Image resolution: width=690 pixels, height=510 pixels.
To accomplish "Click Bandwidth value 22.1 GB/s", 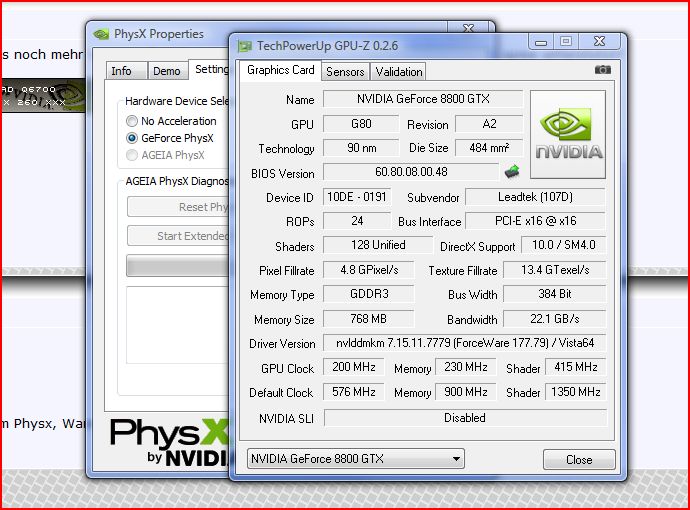I will 554,319.
